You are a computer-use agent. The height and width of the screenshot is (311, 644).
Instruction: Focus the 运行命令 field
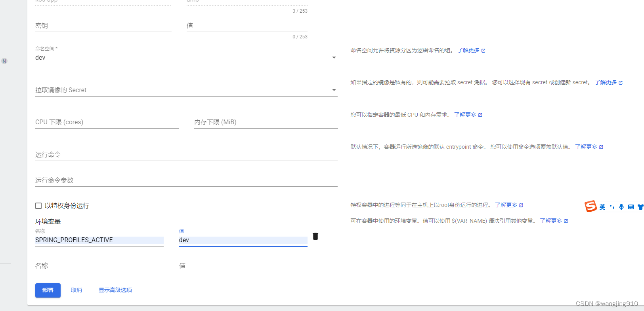186,155
